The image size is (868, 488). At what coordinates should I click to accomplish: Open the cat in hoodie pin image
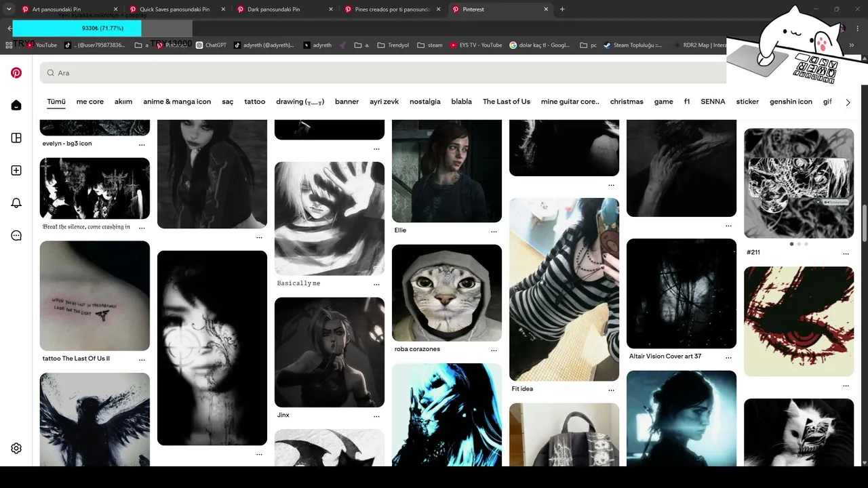[447, 293]
